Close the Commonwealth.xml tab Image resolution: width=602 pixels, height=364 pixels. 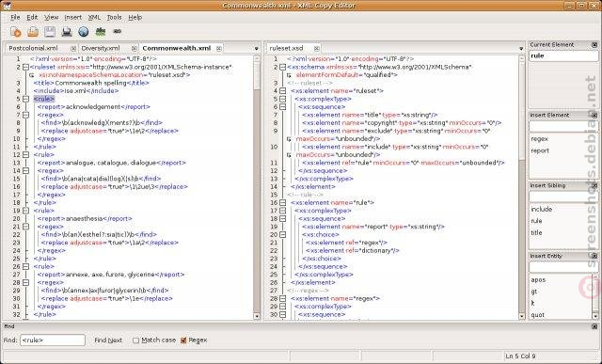point(218,48)
